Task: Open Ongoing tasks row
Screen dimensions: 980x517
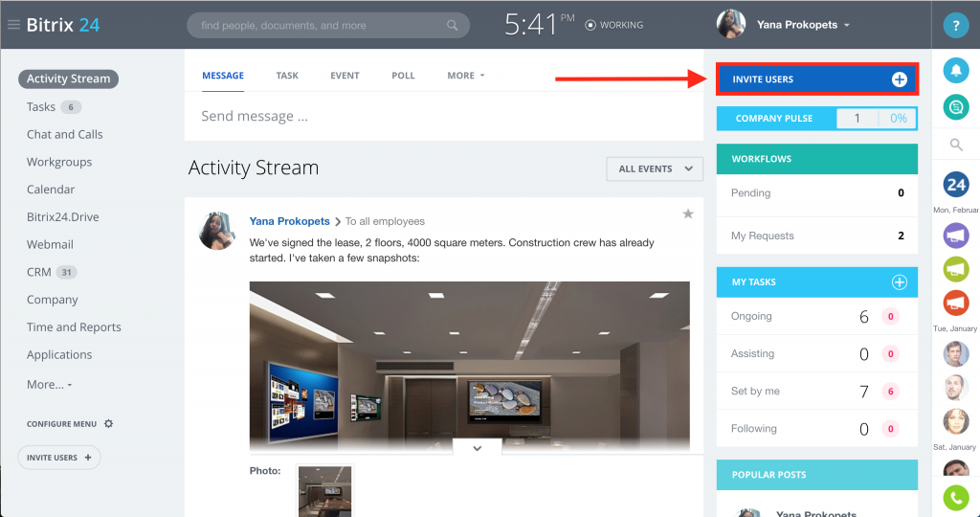Action: pyautogui.click(x=817, y=316)
